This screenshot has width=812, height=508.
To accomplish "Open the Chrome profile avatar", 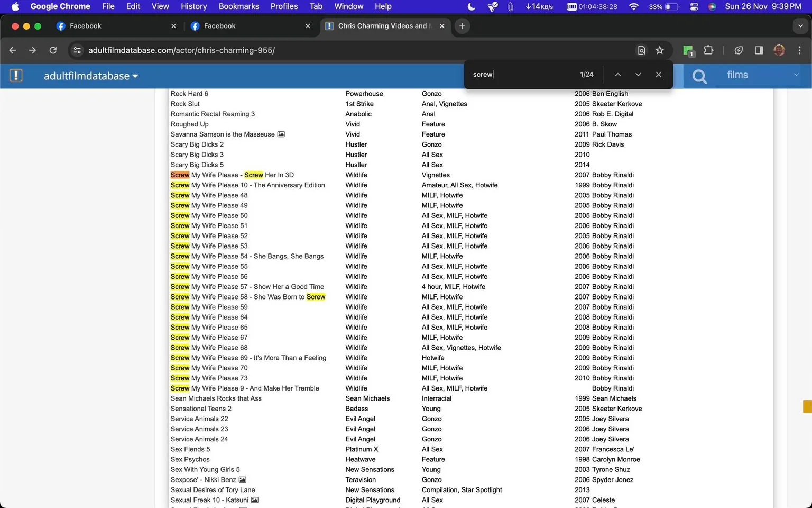I will click(x=779, y=50).
